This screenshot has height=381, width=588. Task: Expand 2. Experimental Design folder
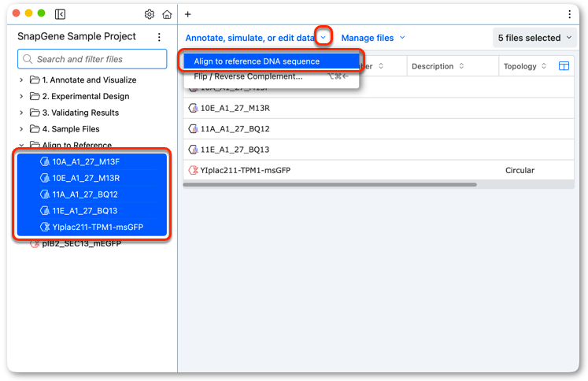[x=21, y=96]
